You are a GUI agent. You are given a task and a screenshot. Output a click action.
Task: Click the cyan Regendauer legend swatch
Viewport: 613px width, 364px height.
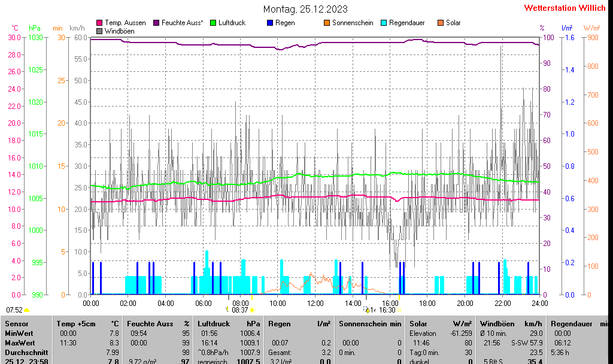tap(384, 23)
